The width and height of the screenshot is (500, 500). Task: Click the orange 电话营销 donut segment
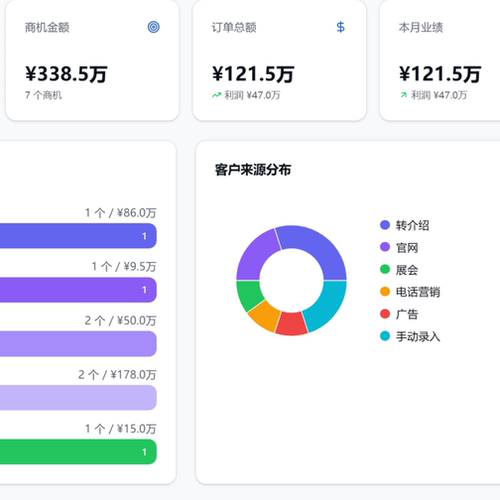click(266, 316)
